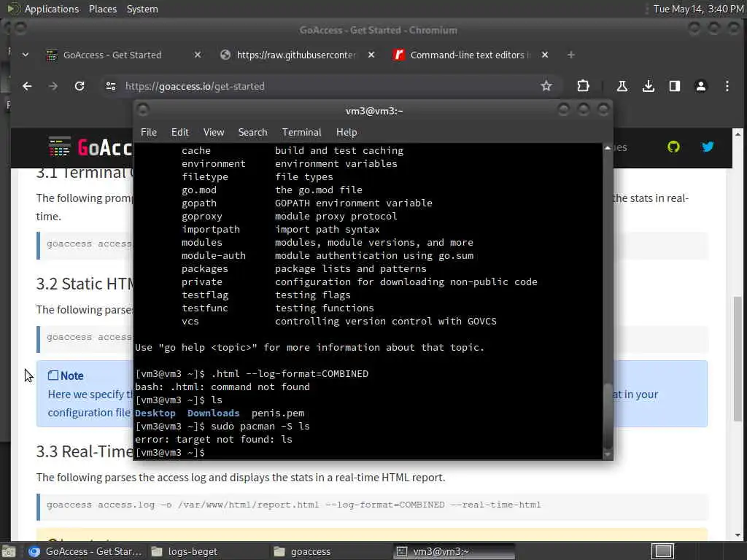Click 'Downloads' directory in terminal output
Image resolution: width=747 pixels, height=560 pixels.
tap(214, 413)
